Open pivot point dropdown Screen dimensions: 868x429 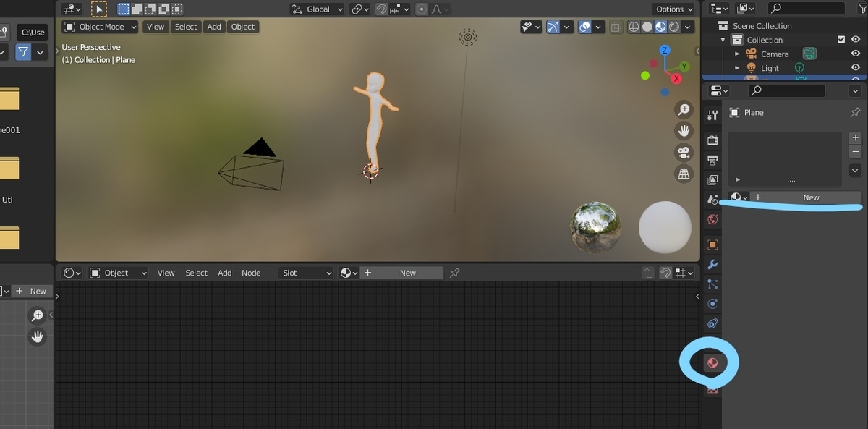click(359, 9)
